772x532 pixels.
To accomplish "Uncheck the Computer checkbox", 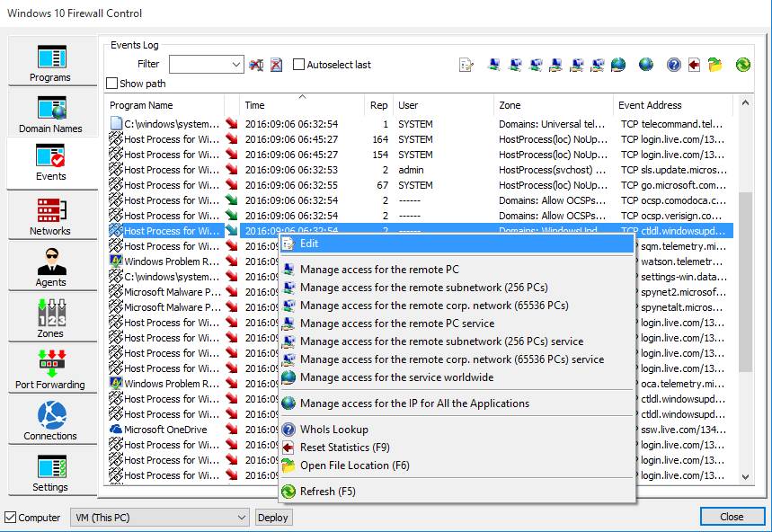I will (x=10, y=518).
